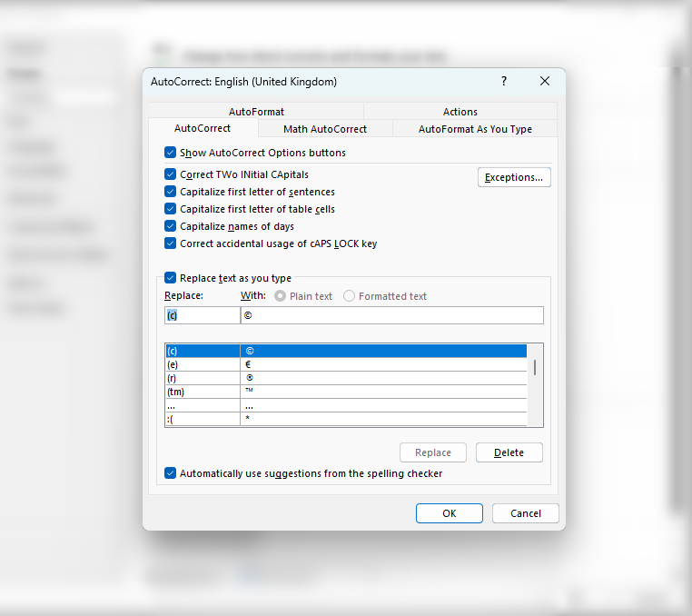The image size is (692, 616).
Task: Switch to Math AutoCorrect tab
Action: 325,129
